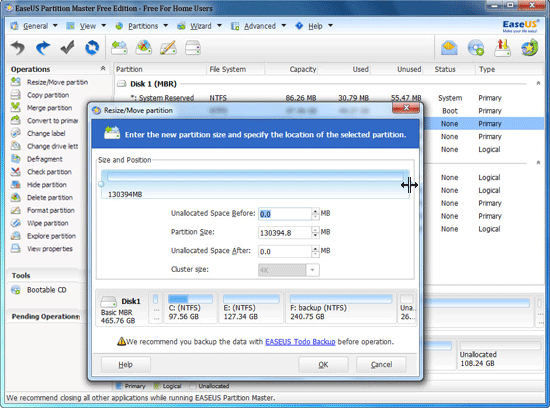Click the Refresh disk icon
This screenshot has height=408, width=550.
click(x=92, y=47)
